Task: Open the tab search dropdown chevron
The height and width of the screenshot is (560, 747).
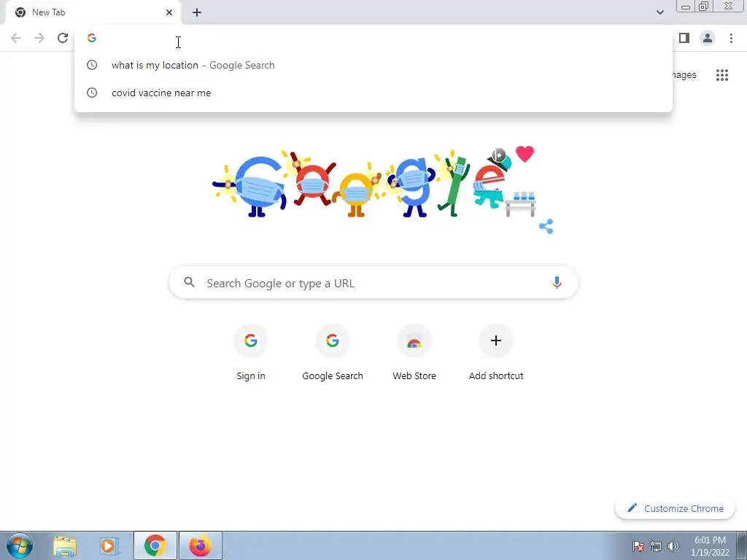Action: [659, 12]
